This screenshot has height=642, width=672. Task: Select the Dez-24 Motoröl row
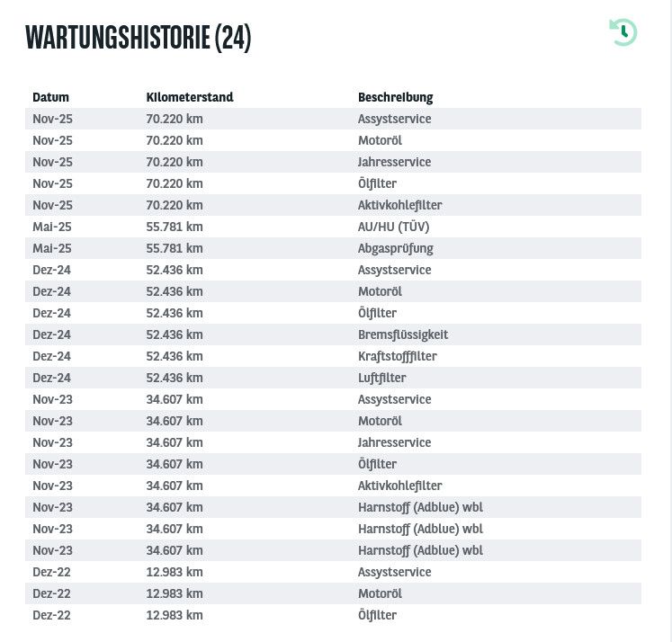tap(333, 291)
